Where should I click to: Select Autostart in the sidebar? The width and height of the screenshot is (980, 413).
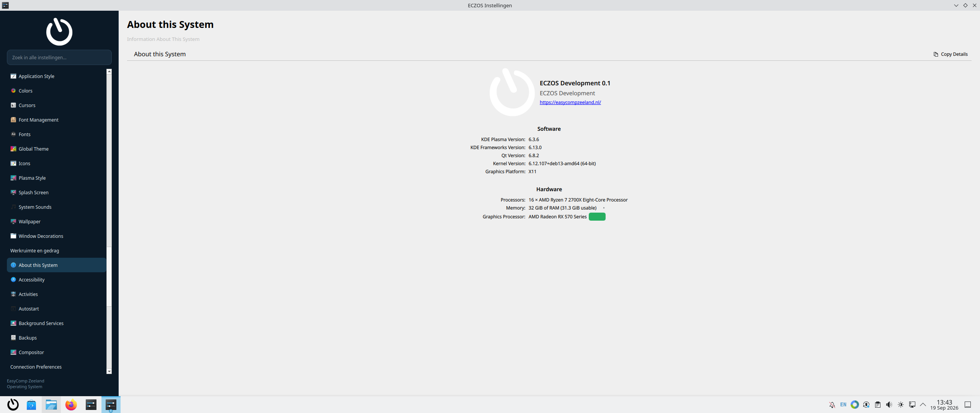tap(56, 309)
